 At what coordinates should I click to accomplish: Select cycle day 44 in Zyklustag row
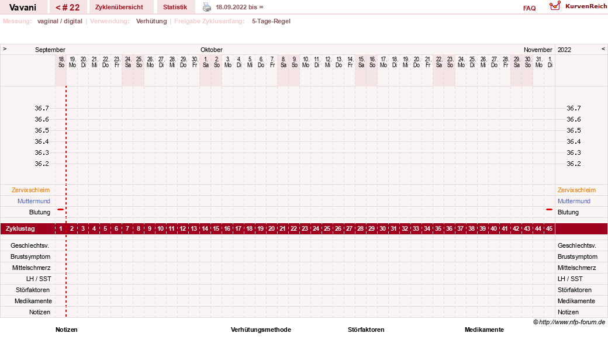pos(538,228)
